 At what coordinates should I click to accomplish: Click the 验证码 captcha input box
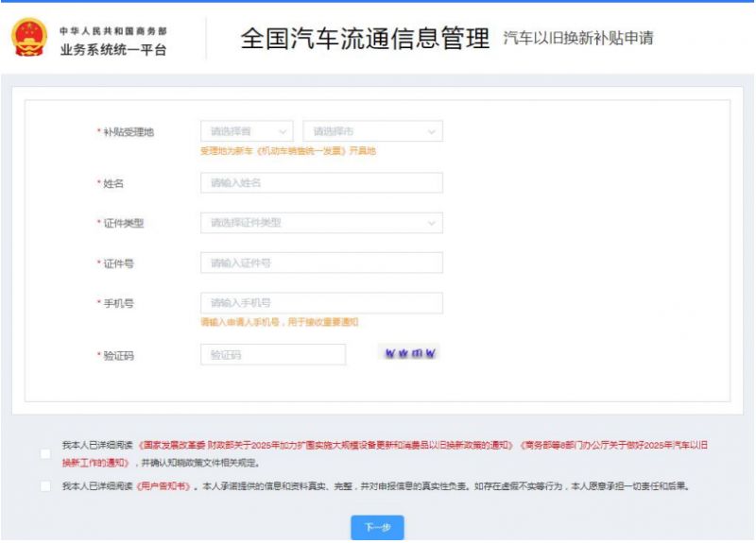click(273, 355)
